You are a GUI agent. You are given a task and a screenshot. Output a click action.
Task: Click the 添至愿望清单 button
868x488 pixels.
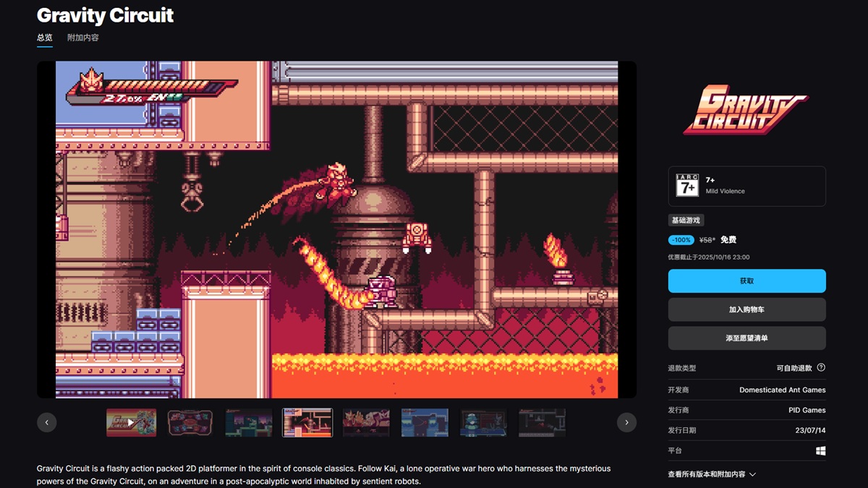coord(746,338)
